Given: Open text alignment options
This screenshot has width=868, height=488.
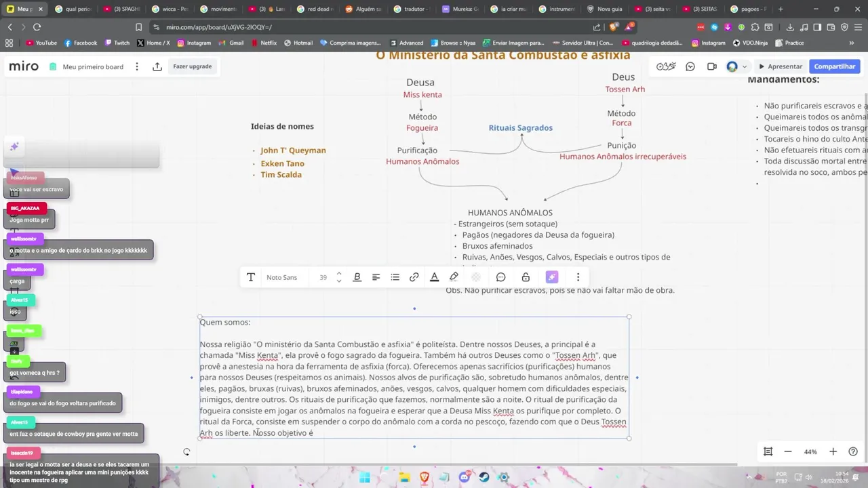Looking at the screenshot, I should point(376,277).
